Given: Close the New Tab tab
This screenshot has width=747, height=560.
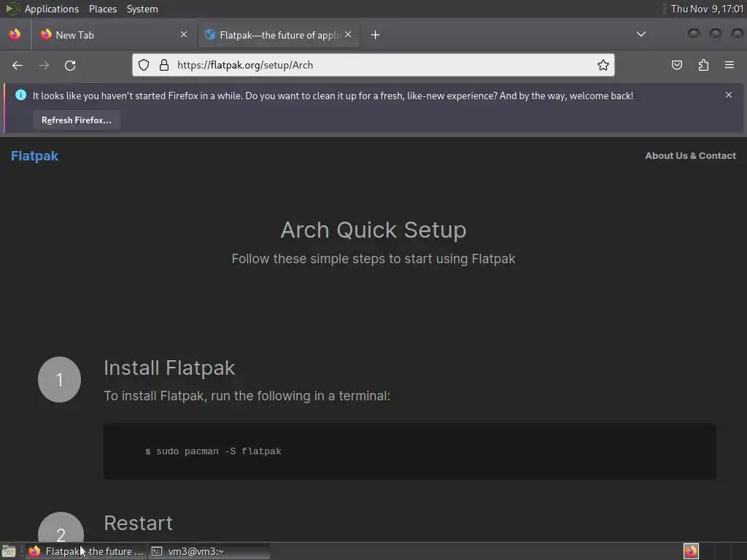Looking at the screenshot, I should click(184, 34).
